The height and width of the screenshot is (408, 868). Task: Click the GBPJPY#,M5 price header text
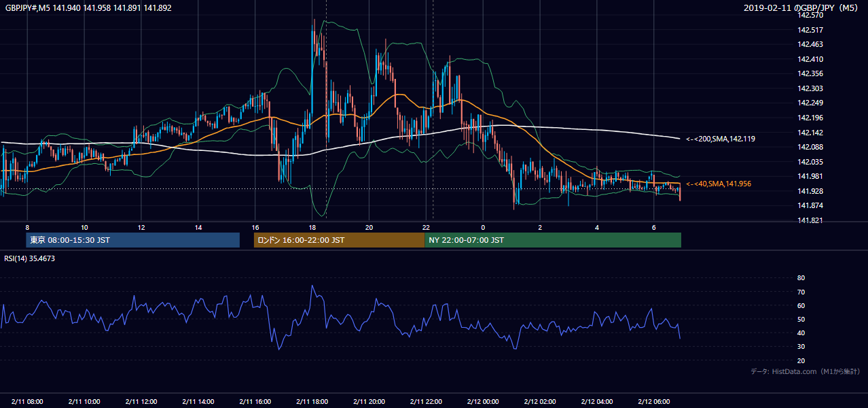point(88,8)
